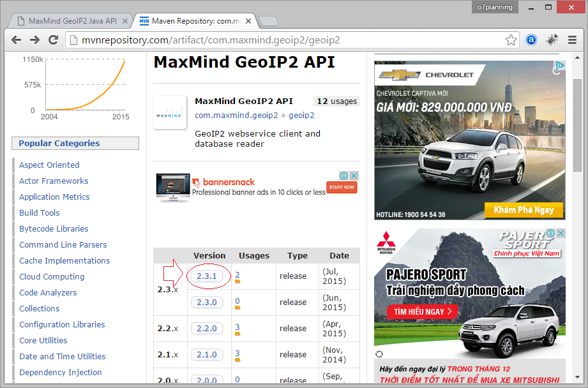This screenshot has height=388, width=588.
Task: Close the Pajero Sport ad
Action: pos(561,233)
